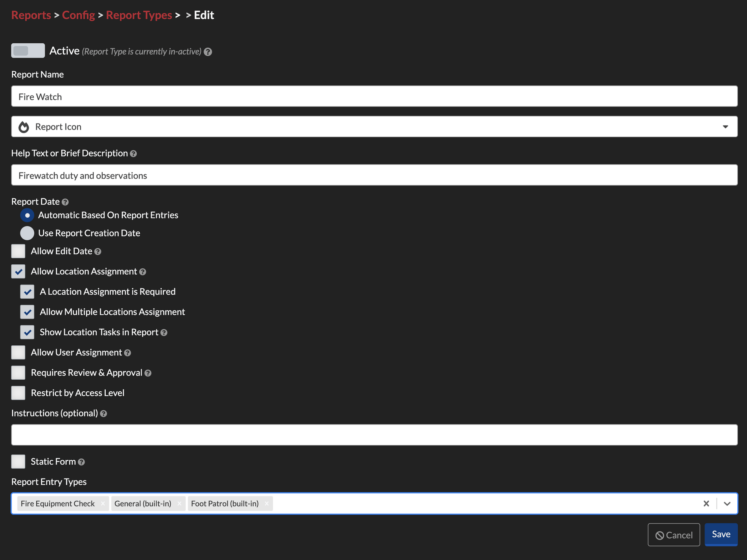Click help icon beside Allow User Assignment
Image resolution: width=747 pixels, height=560 pixels.
[x=128, y=353]
